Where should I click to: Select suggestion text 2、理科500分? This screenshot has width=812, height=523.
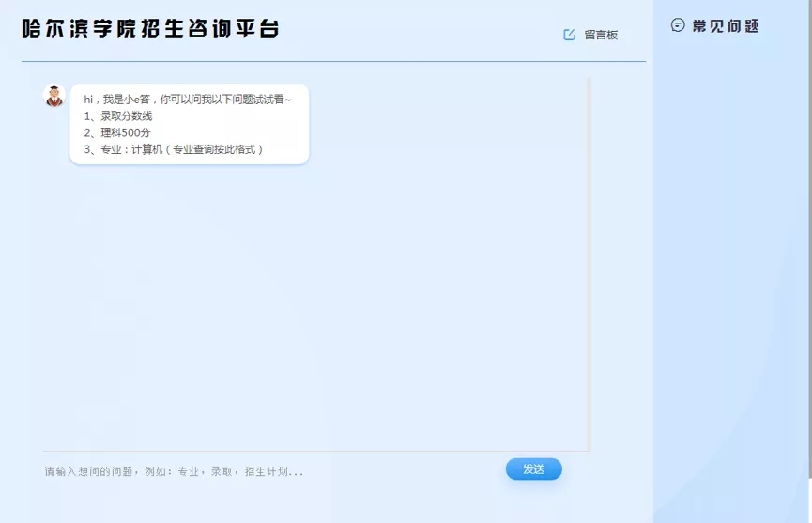tap(117, 132)
